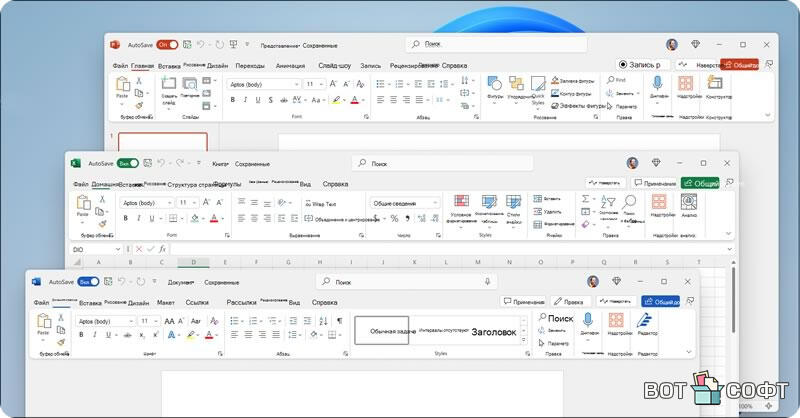Viewport: 800px width, 418px height.
Task: Click the insert function fx icon
Action: point(162,249)
